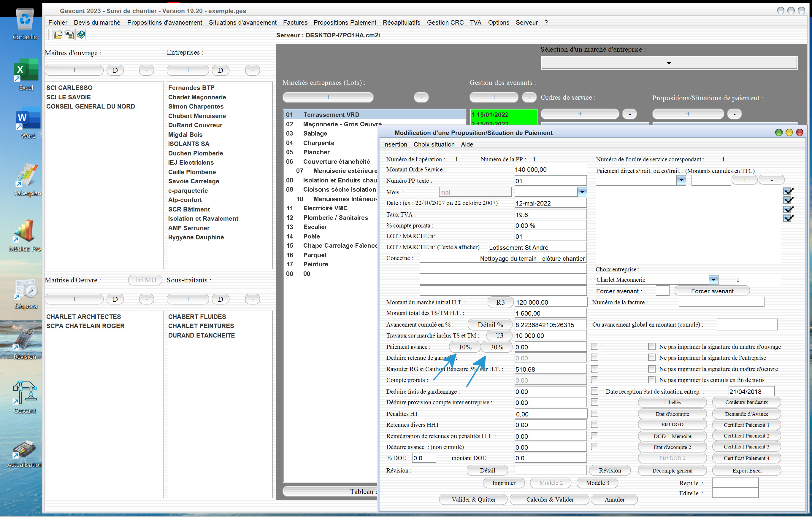Tick 'Ne pas imprimer la signature du maître d'oeuvre'
The width and height of the screenshot is (812, 517).
(x=652, y=369)
